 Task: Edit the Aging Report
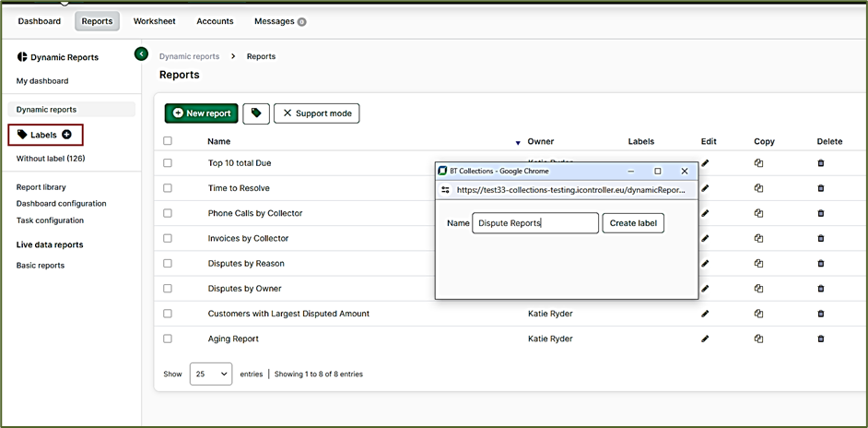(705, 339)
